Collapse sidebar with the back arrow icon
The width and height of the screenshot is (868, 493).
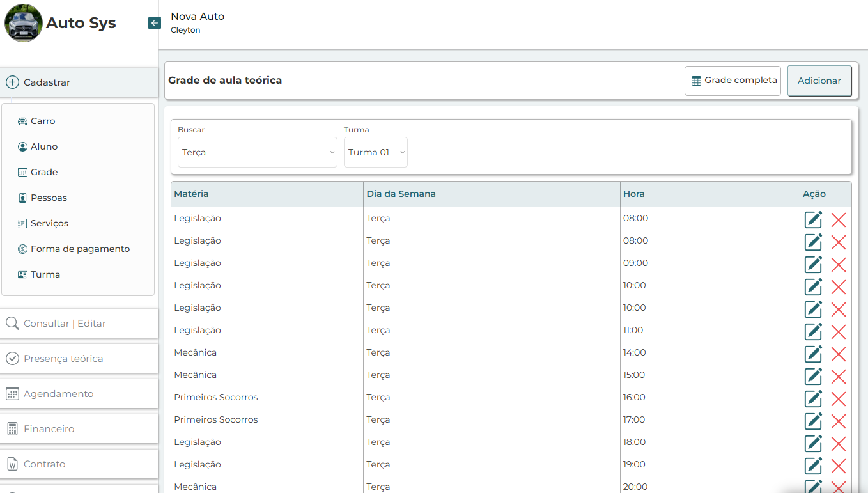coord(154,23)
